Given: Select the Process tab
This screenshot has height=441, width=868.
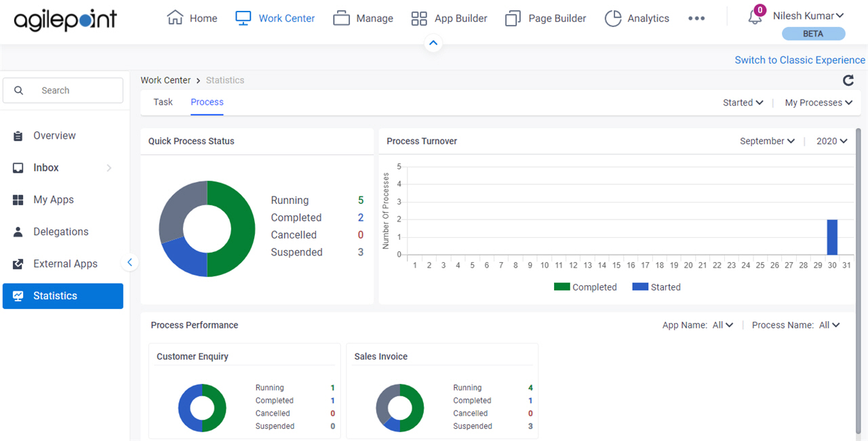Looking at the screenshot, I should pos(207,102).
